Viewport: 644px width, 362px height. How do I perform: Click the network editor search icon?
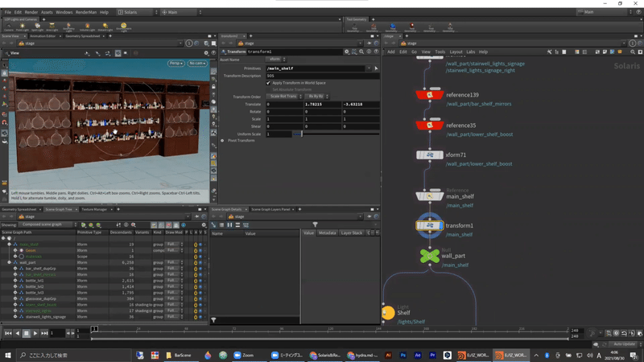pyautogui.click(x=633, y=52)
